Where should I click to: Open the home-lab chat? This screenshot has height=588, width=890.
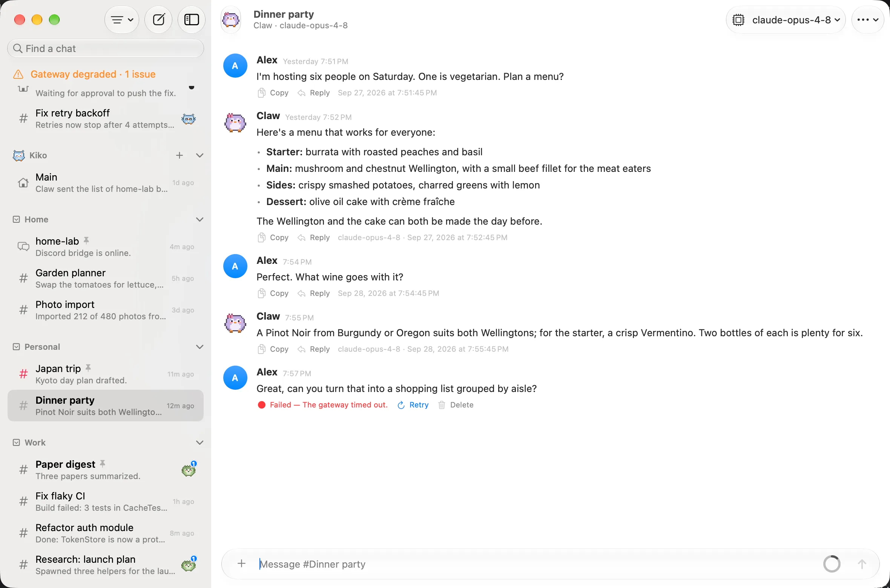(106, 247)
